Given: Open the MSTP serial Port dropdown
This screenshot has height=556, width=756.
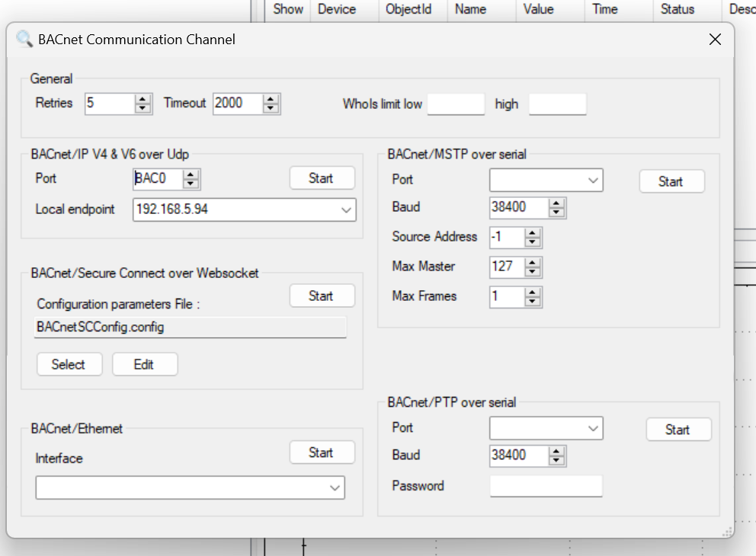Looking at the screenshot, I should 546,181.
